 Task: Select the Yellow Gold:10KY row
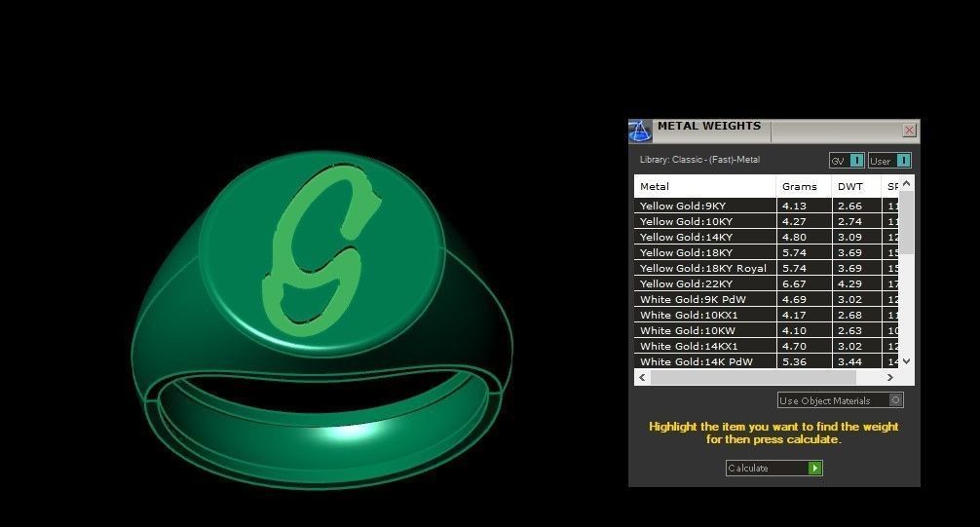(x=767, y=221)
